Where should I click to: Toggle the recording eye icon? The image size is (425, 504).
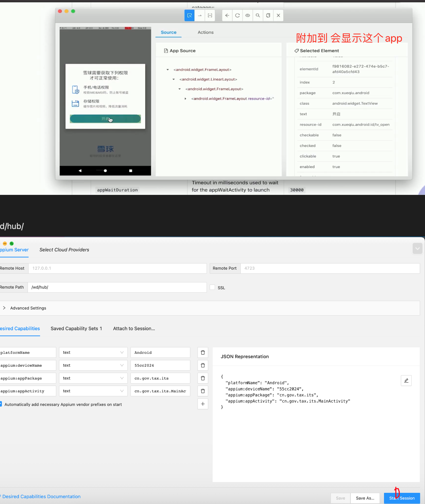point(248,16)
